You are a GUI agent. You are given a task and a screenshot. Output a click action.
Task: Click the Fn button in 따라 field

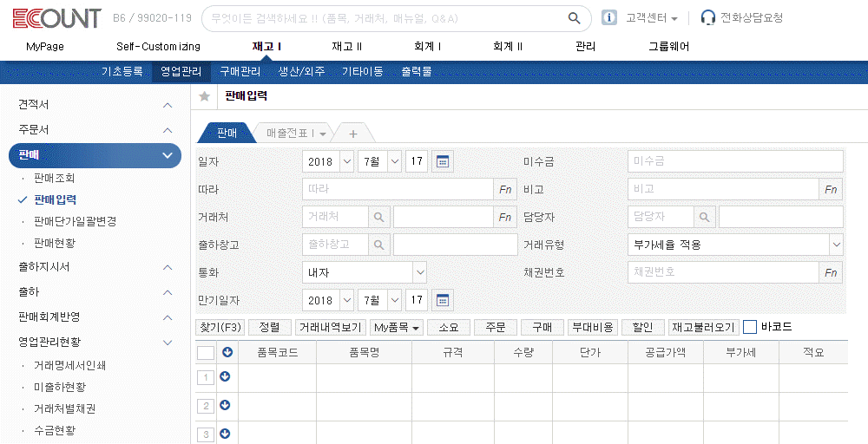click(x=505, y=189)
